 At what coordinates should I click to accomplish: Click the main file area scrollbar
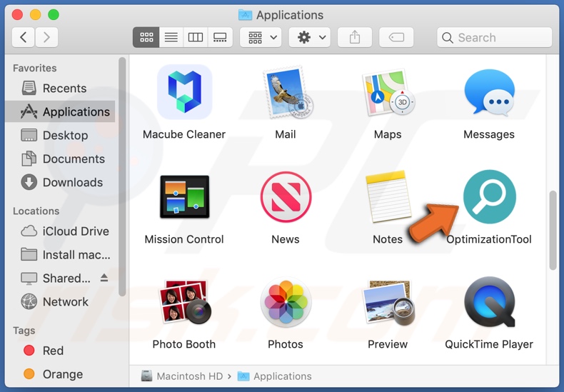[553, 231]
